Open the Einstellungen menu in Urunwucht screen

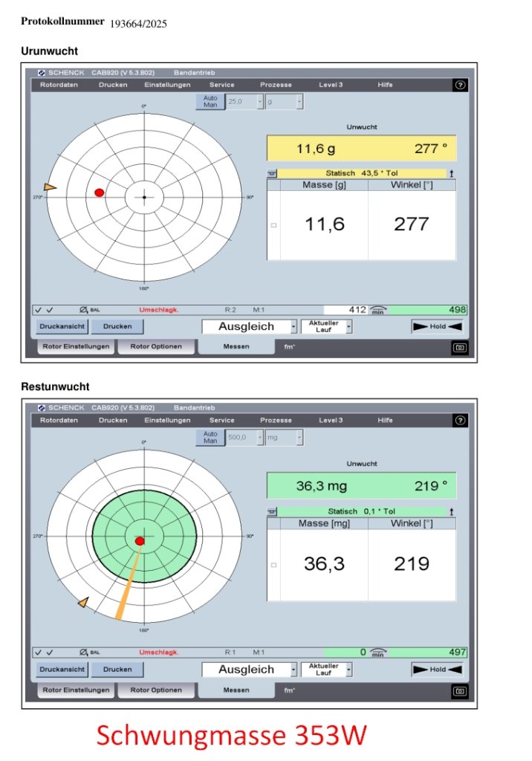click(x=167, y=85)
